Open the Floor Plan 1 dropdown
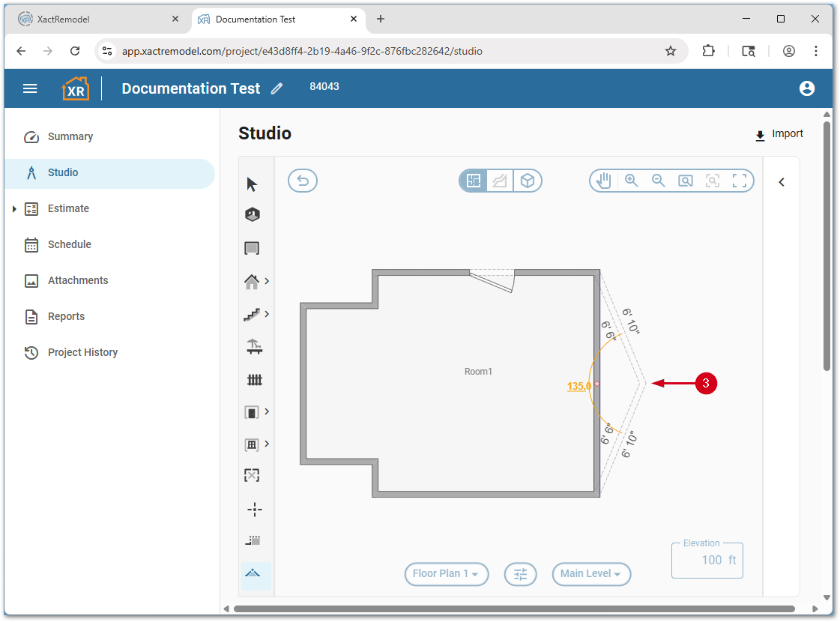This screenshot has width=840, height=622. click(446, 574)
